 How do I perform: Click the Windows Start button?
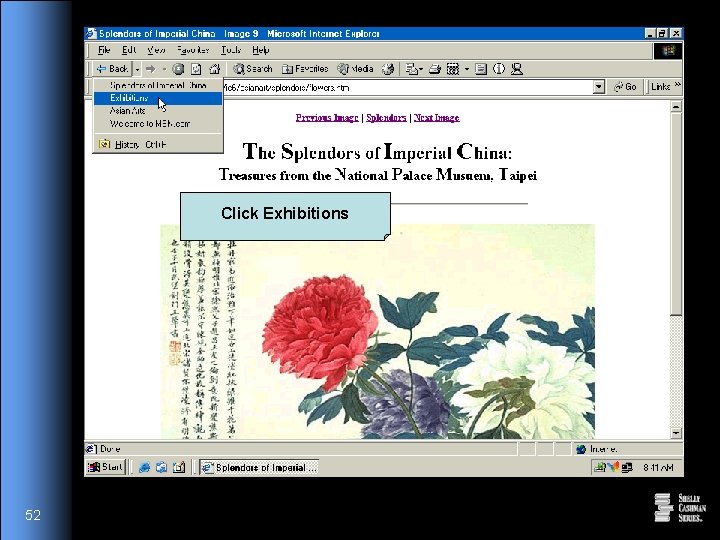(x=106, y=467)
